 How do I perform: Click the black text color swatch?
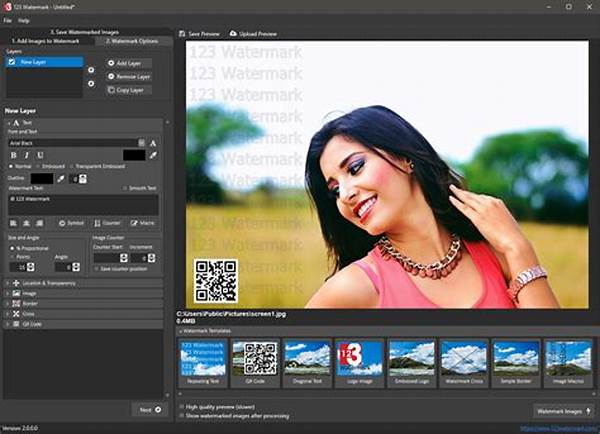(133, 155)
